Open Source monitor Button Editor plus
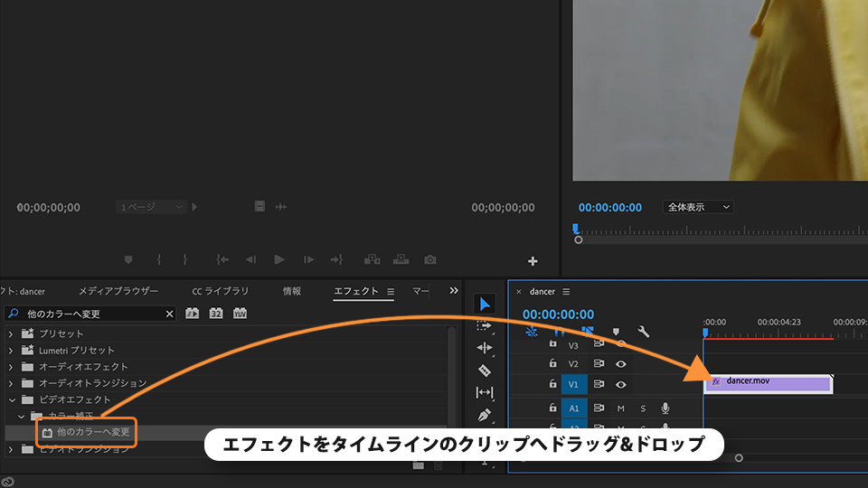 pos(533,261)
